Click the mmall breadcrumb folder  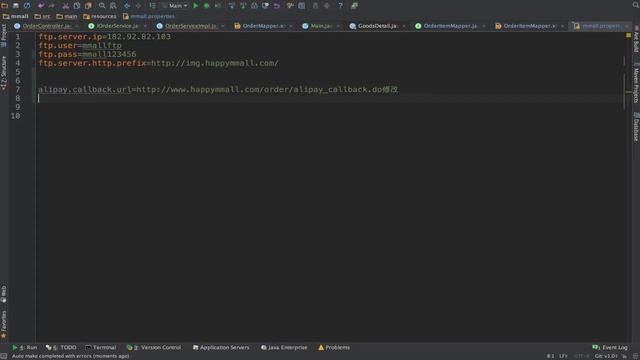pyautogui.click(x=16, y=16)
